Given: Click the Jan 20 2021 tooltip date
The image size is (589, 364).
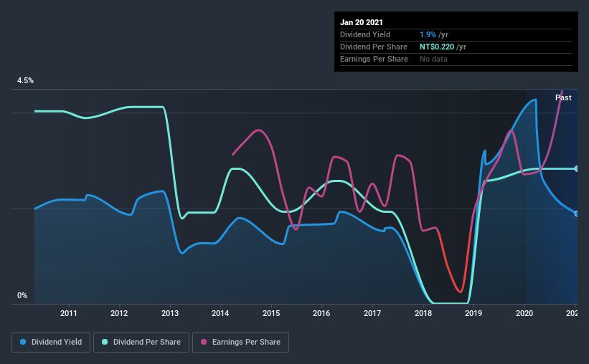Looking at the screenshot, I should tap(362, 22).
